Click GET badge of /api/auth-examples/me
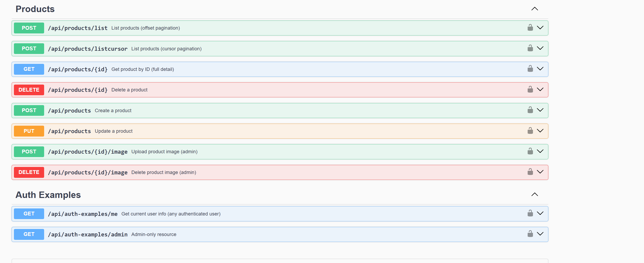The height and width of the screenshot is (263, 644). [29, 214]
